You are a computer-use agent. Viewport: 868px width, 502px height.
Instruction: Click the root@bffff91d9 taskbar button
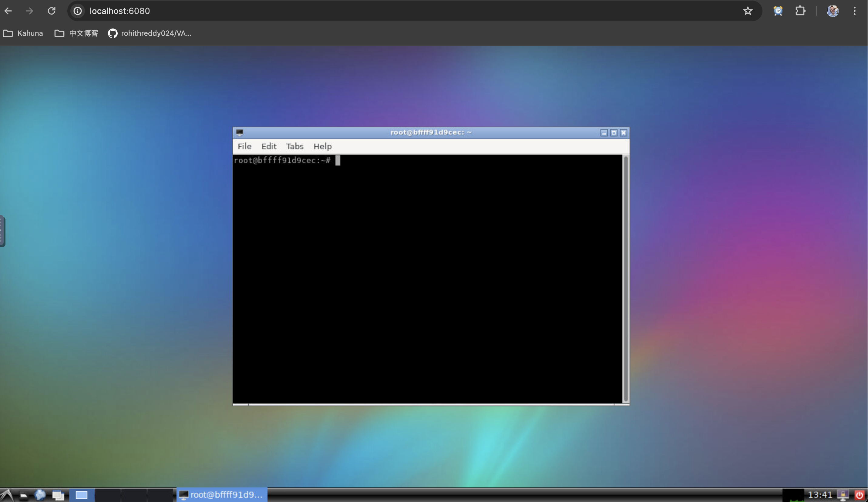tap(221, 495)
